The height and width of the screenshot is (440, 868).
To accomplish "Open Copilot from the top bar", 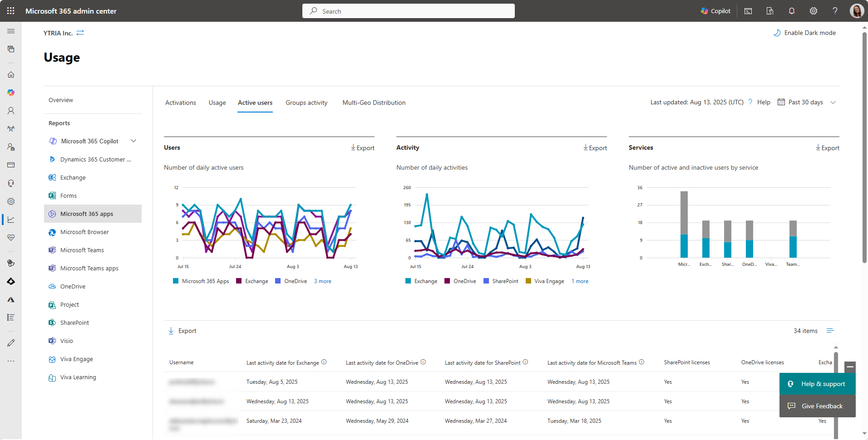I will tap(715, 11).
